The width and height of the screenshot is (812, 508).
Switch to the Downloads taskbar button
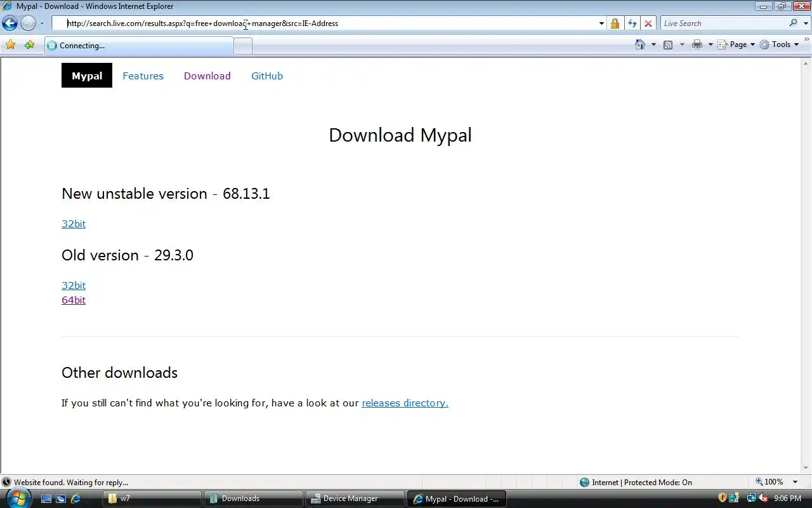coord(253,498)
